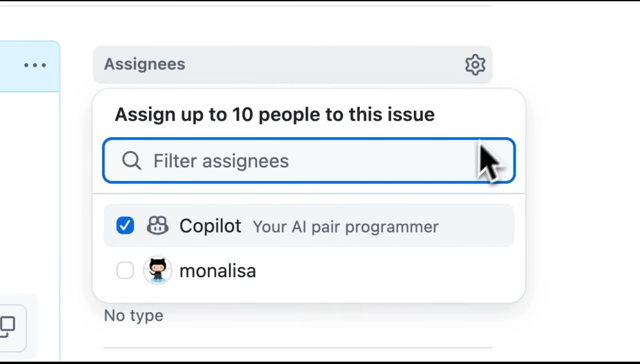
Task: Click the "Filter assignees" placeholder text
Action: pos(221,161)
